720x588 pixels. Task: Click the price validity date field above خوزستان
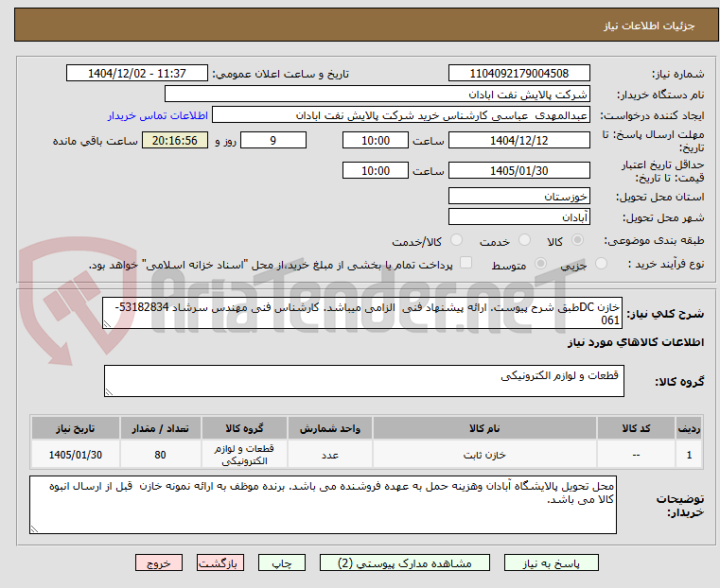pos(518,170)
